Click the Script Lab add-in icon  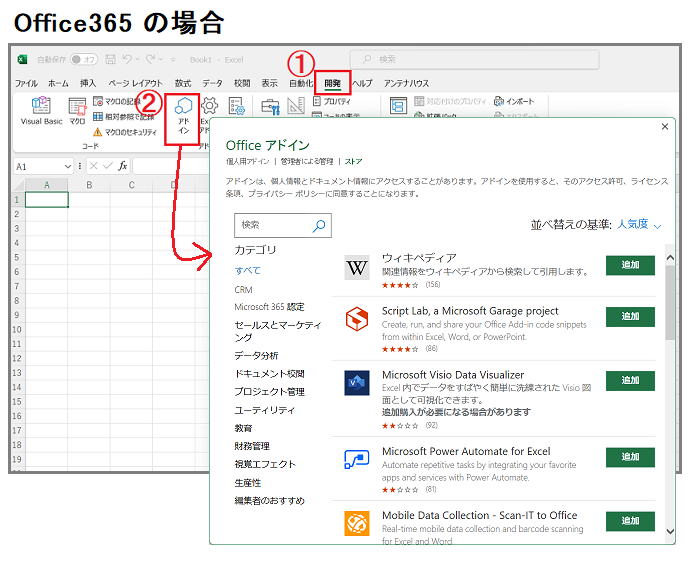357,319
